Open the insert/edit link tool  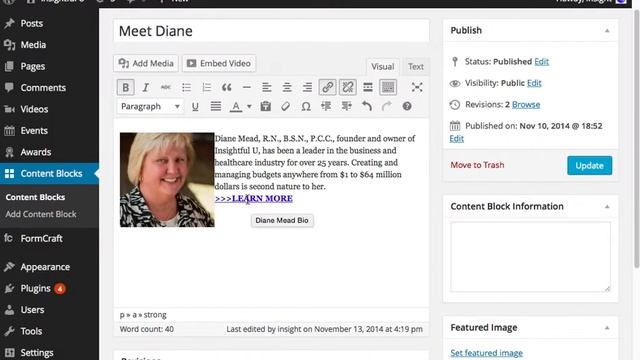pos(327,87)
